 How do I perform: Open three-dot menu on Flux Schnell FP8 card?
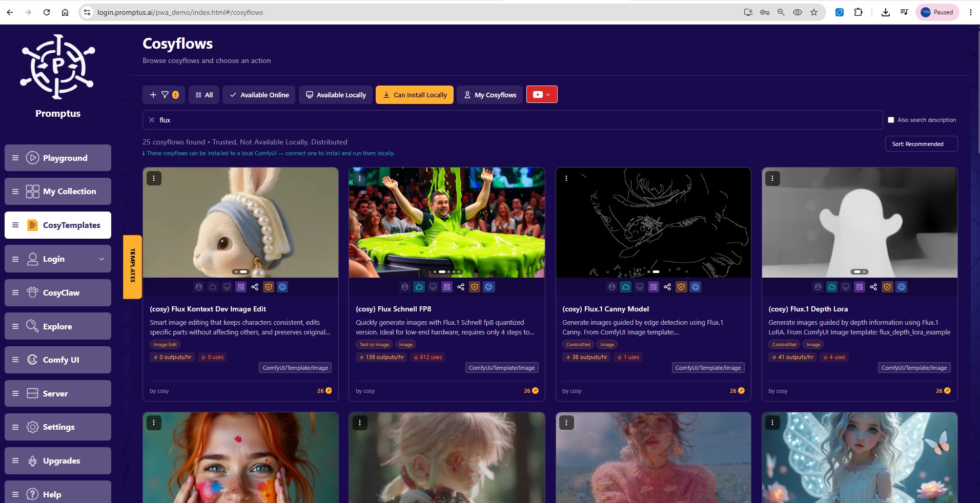(360, 178)
